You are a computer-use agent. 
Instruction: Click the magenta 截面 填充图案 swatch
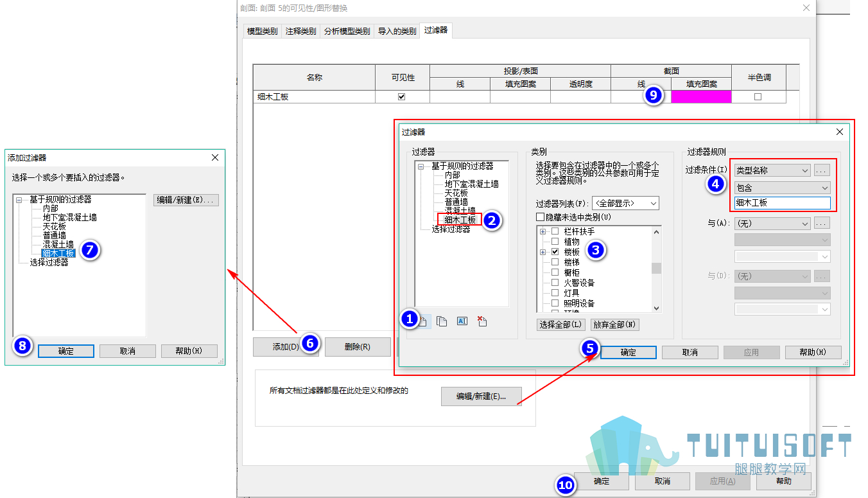[701, 96]
